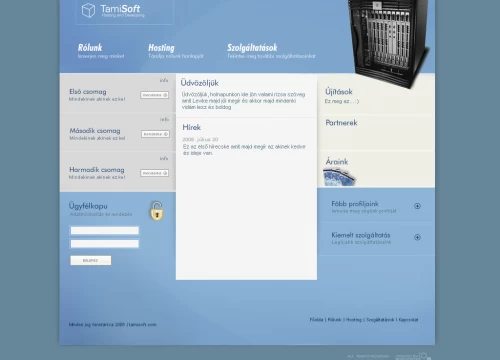This screenshot has width=500, height=360.
Task: Open the Áraink section
Action: [x=337, y=162]
